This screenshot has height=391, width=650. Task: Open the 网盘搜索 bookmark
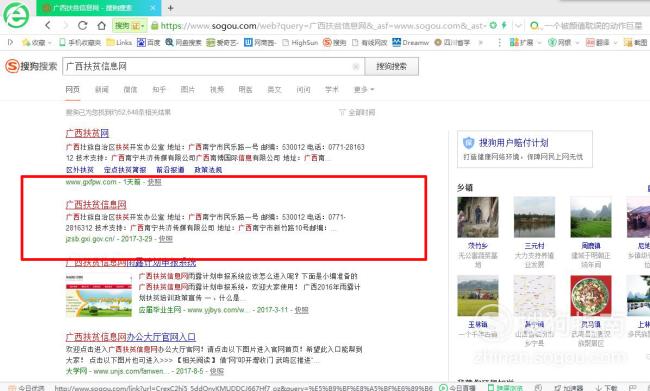pyautogui.click(x=183, y=42)
